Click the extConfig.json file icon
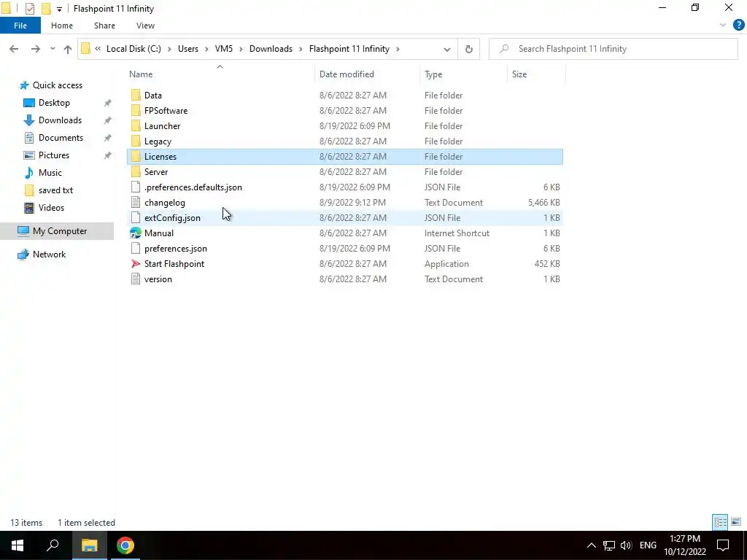The width and height of the screenshot is (747, 560). [136, 217]
